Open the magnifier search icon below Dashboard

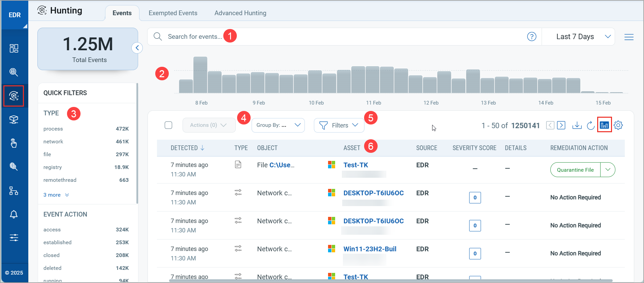click(x=14, y=72)
